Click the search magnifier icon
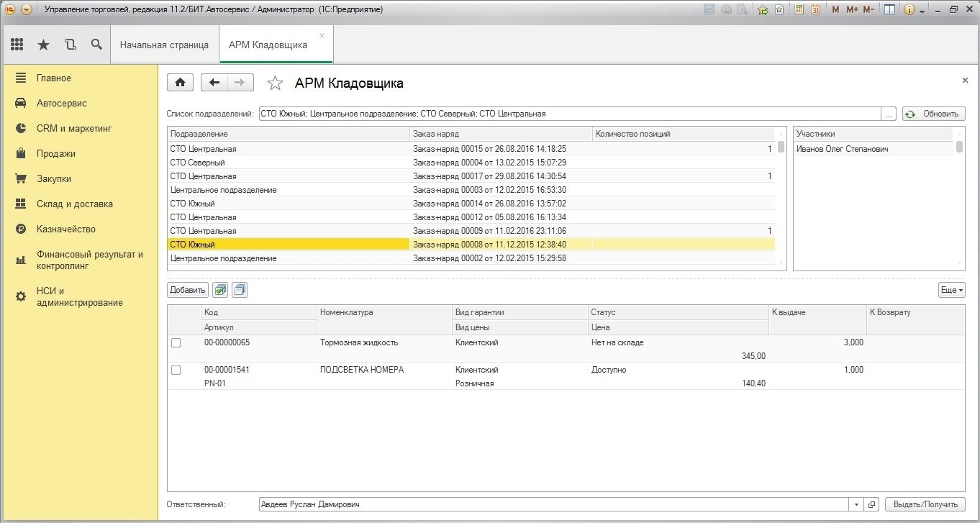 tap(96, 45)
